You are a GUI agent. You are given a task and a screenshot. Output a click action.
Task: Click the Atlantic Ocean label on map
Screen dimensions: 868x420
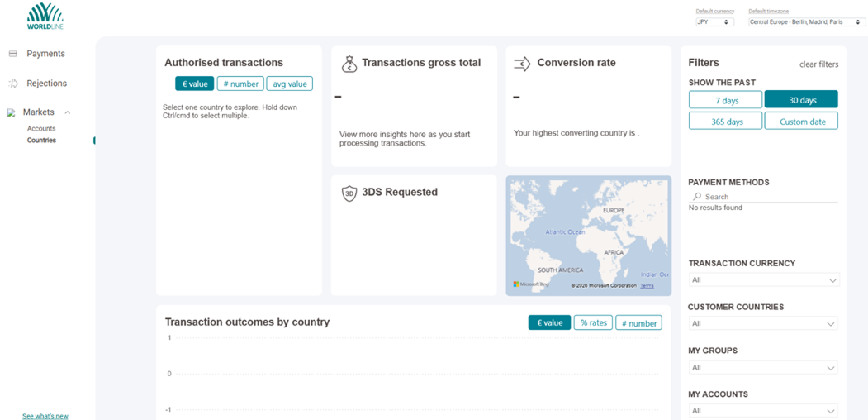565,232
